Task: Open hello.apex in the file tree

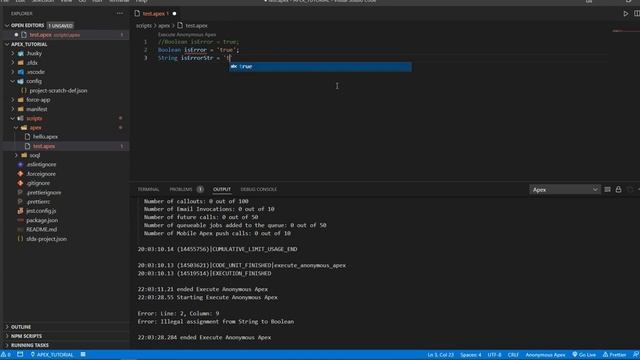Action: coord(45,137)
